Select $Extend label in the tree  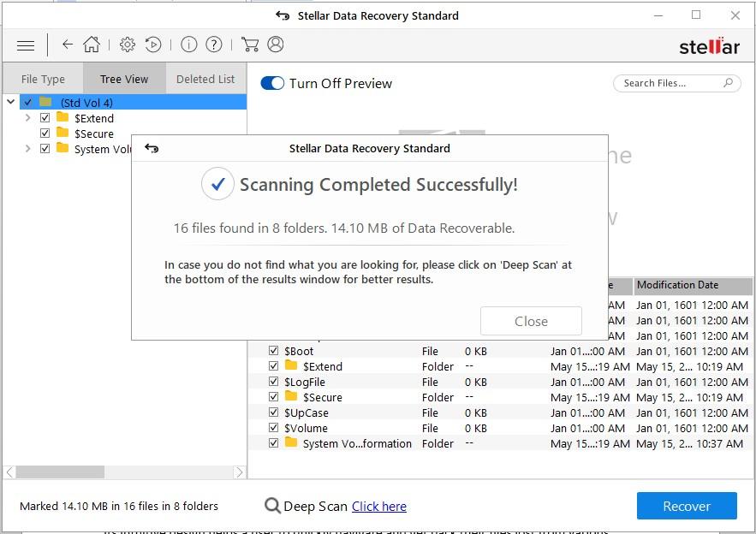click(94, 119)
